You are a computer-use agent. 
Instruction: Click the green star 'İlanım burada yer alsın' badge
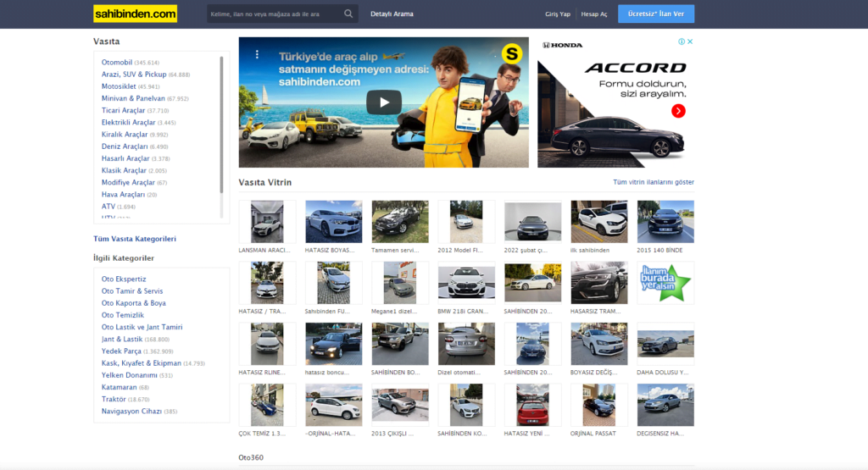(x=665, y=282)
